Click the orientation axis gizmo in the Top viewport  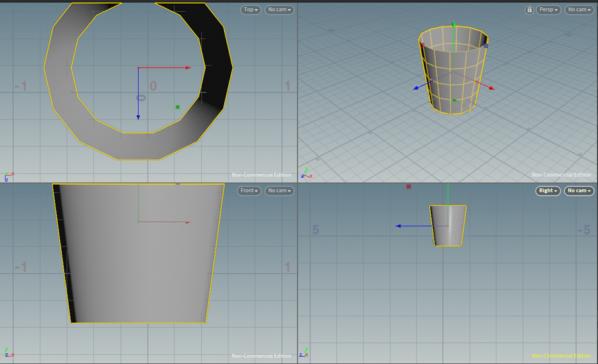pyautogui.click(x=9, y=176)
